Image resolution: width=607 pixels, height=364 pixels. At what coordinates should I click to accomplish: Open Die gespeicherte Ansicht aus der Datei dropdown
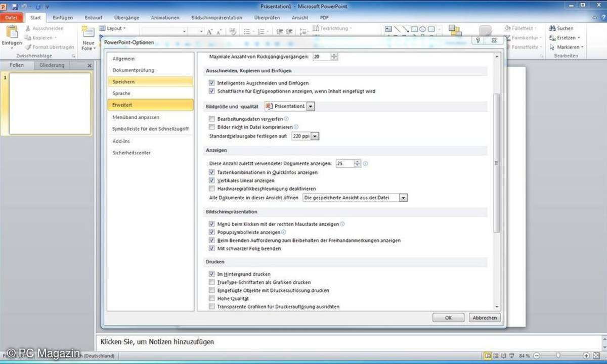click(x=403, y=198)
